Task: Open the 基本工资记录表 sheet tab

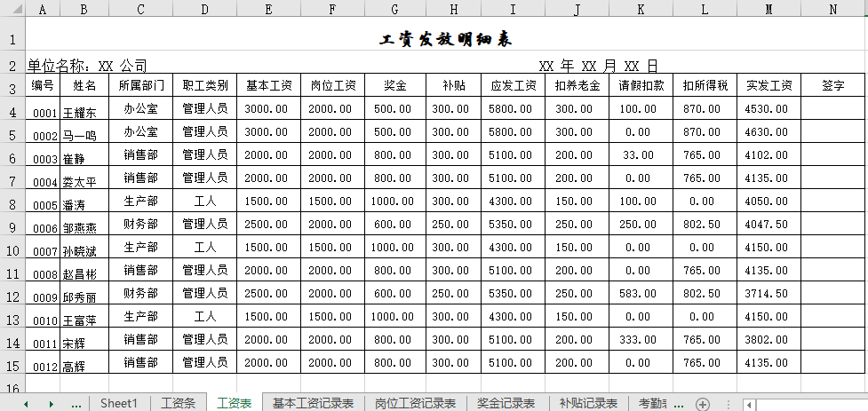Action: [x=313, y=403]
